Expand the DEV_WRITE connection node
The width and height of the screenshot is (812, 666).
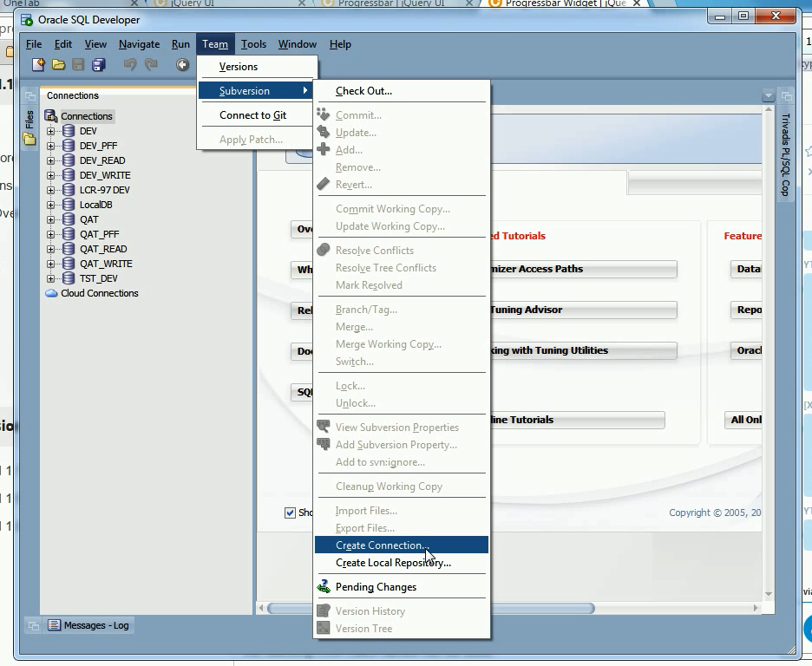pos(50,175)
